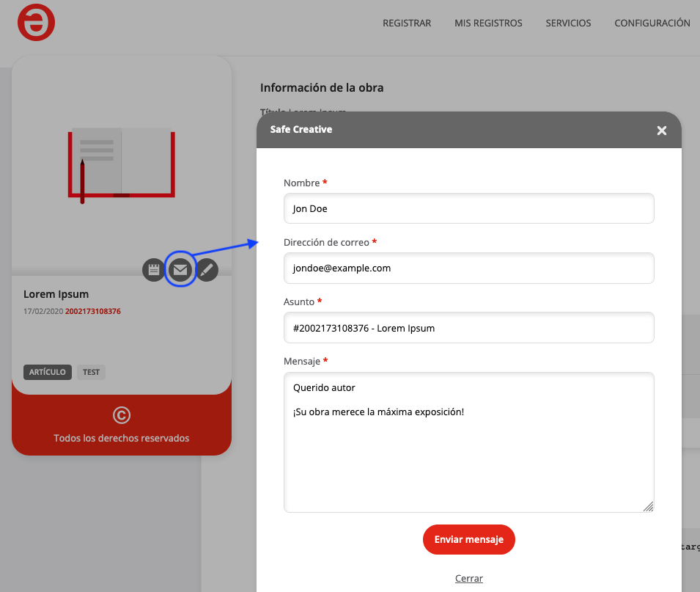Viewport: 700px width, 592px height.
Task: Click the Mensaje textarea resize handle
Action: 649,507
